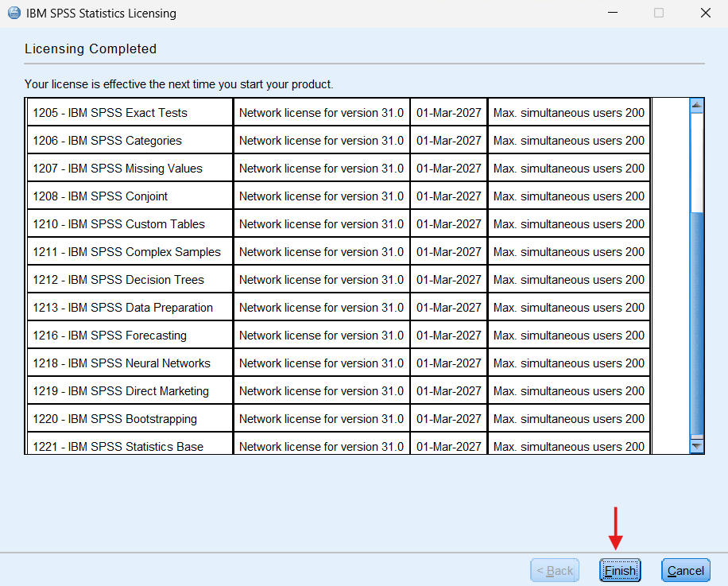Click the blue vertical scrollbar thumb

[x=696, y=323]
